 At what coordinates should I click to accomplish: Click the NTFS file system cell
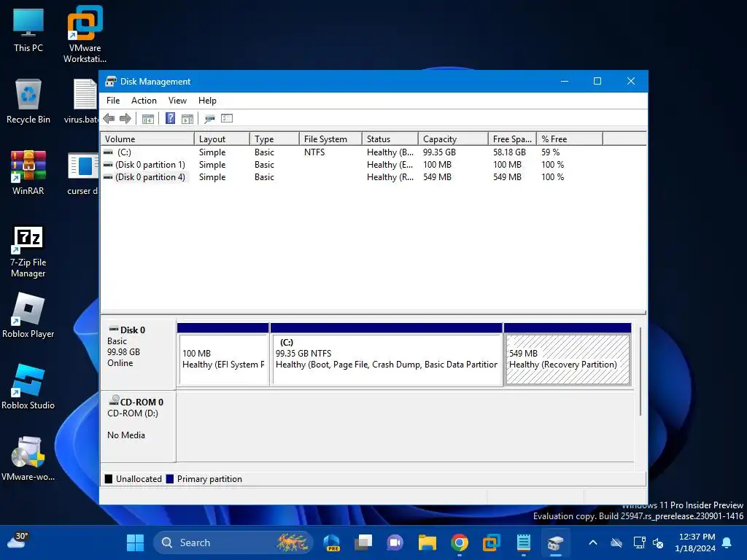coord(314,152)
